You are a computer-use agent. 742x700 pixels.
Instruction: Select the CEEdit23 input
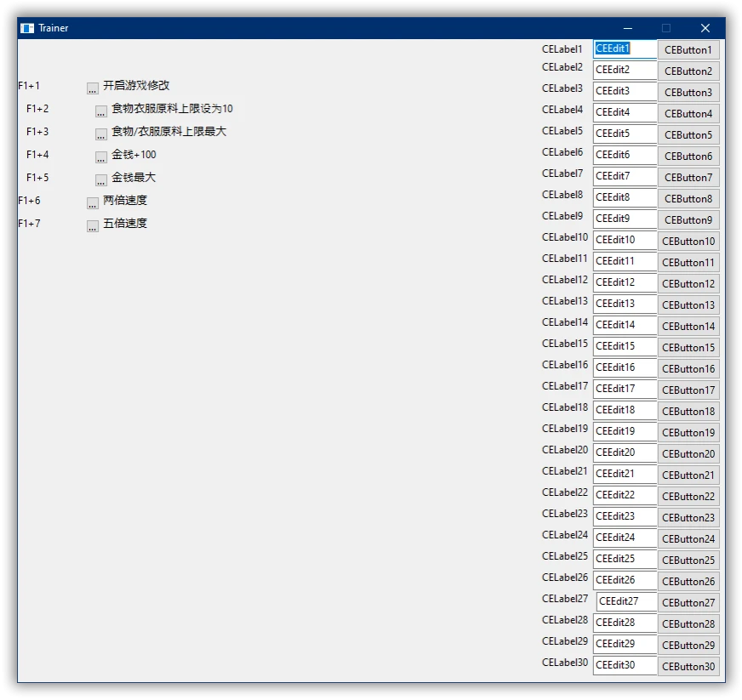coord(625,517)
